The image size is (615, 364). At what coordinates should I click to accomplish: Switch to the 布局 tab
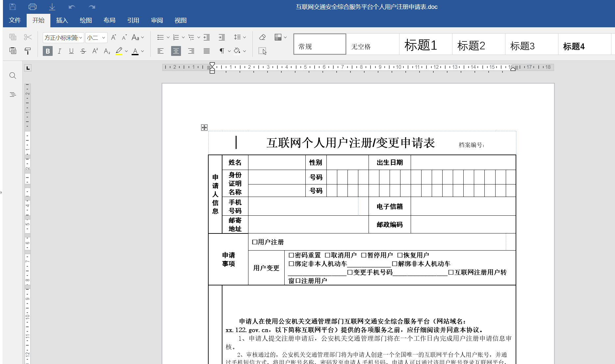(109, 20)
